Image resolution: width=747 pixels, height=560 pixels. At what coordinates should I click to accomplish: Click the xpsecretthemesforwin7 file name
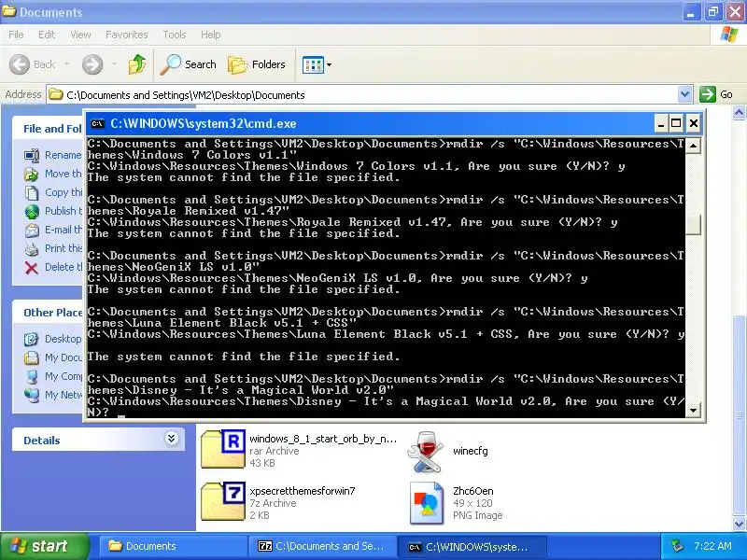click(x=302, y=491)
